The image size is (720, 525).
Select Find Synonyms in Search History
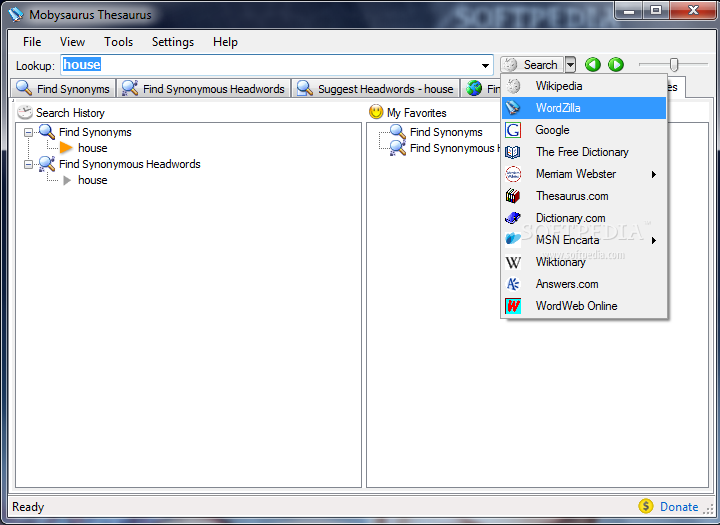(95, 132)
